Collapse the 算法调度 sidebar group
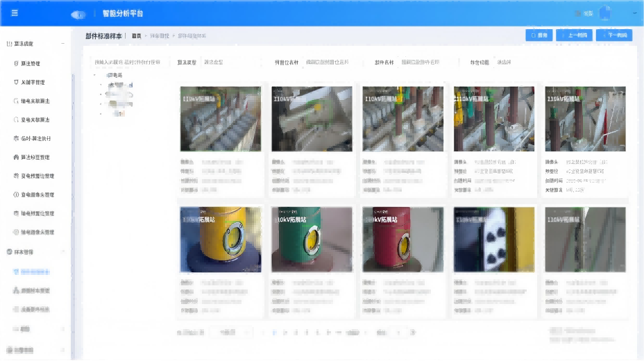 point(63,44)
